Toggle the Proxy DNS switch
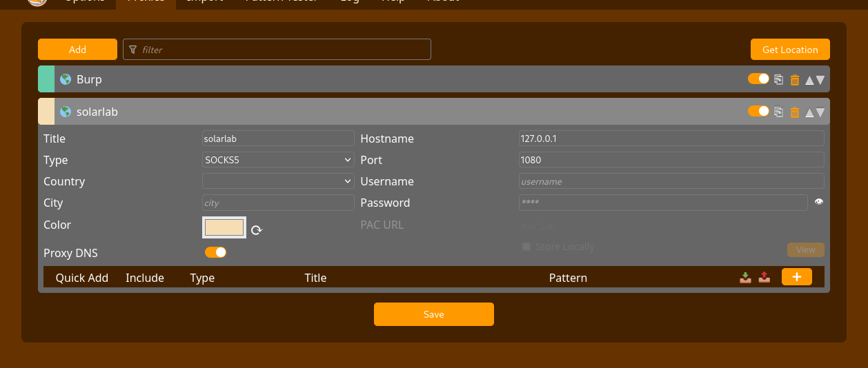 tap(215, 252)
